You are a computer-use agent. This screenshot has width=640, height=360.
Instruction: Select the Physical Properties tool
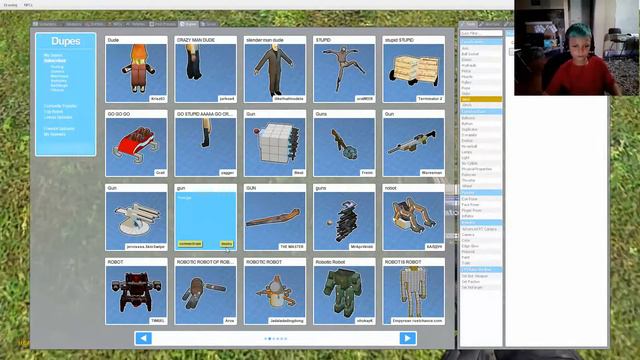[481, 169]
